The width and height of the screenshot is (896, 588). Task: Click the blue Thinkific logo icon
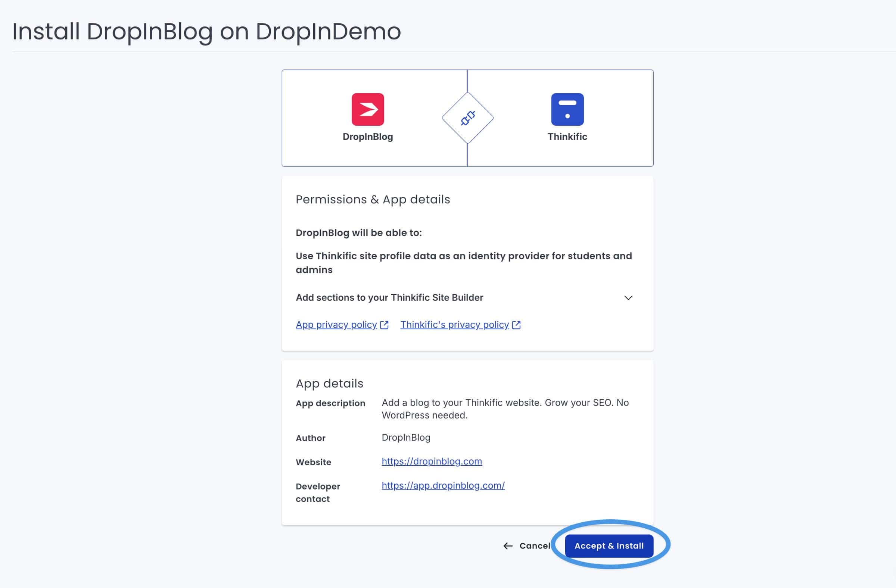tap(567, 109)
